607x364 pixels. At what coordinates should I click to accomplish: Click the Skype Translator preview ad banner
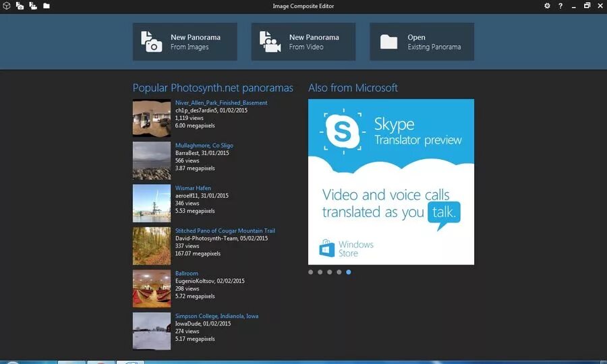coord(391,182)
